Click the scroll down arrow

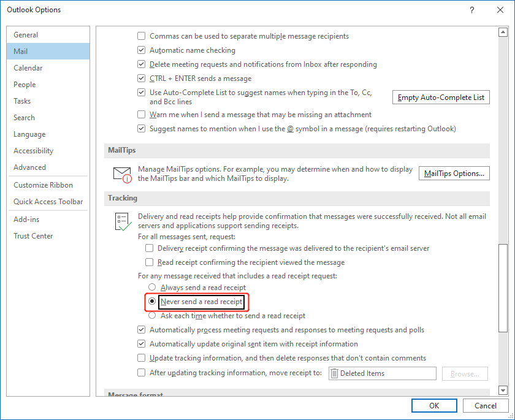tap(503, 390)
